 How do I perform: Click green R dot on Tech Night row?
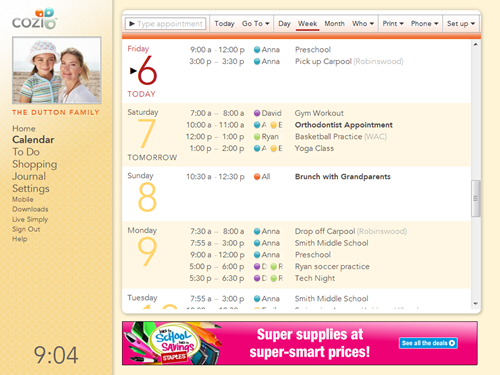tap(274, 278)
